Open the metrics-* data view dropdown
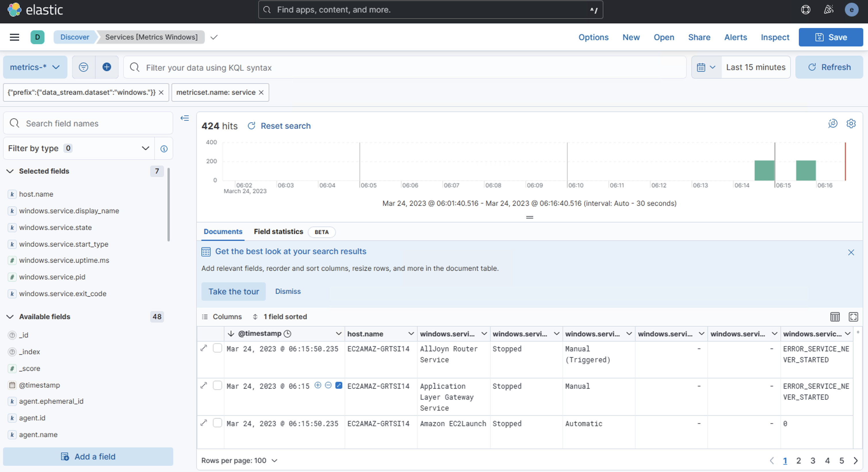This screenshot has width=868, height=472. tap(35, 67)
